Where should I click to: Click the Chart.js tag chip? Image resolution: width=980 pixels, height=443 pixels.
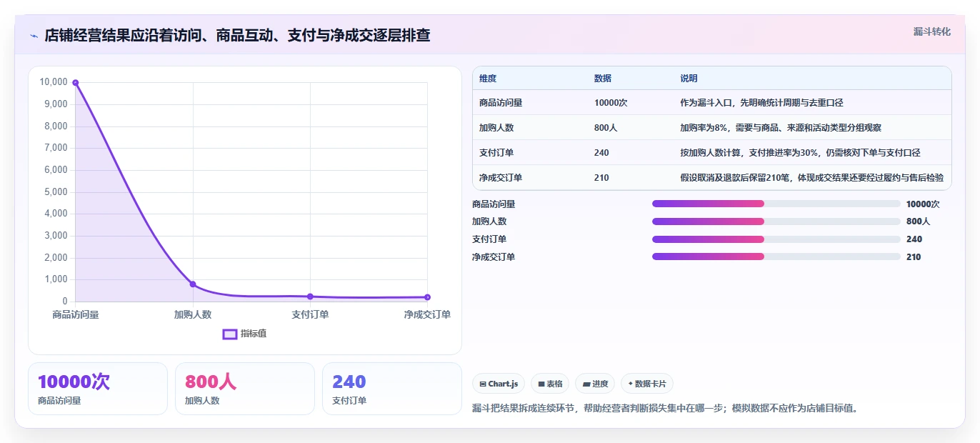point(499,384)
